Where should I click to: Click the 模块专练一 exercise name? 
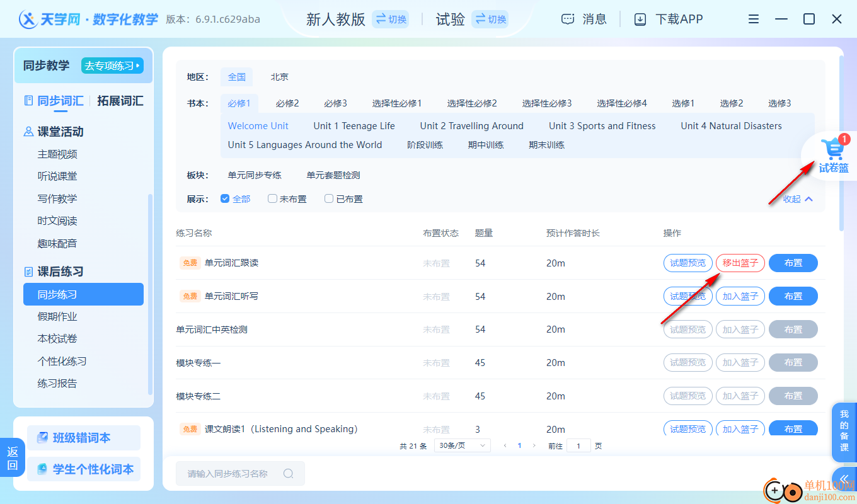coord(198,363)
